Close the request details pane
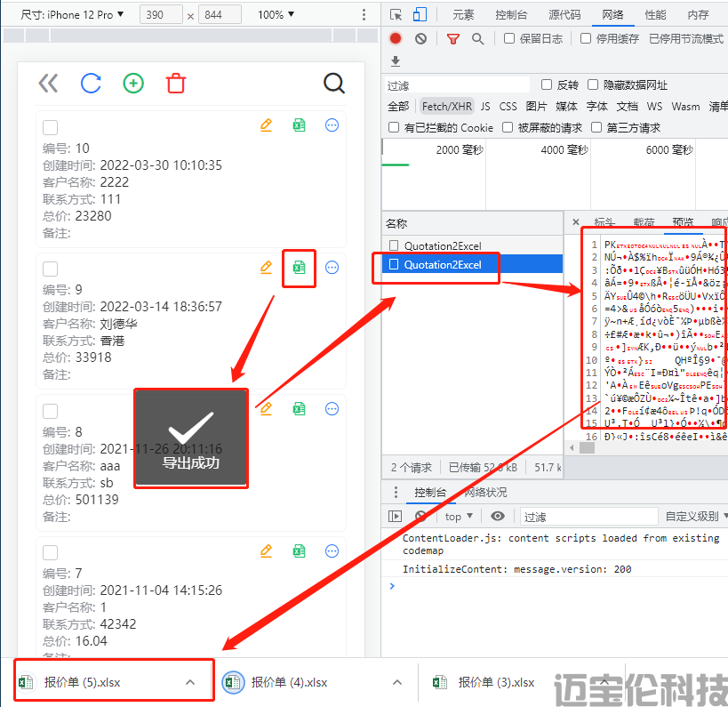728x707 pixels. click(x=576, y=222)
